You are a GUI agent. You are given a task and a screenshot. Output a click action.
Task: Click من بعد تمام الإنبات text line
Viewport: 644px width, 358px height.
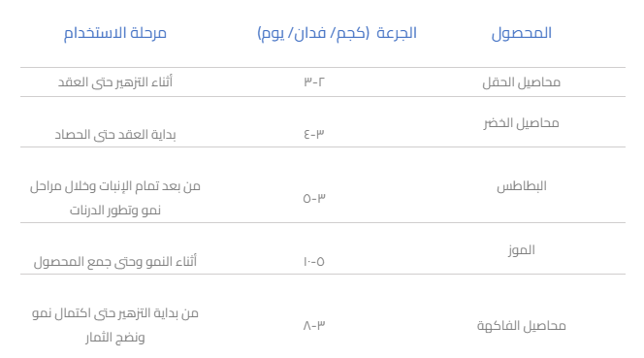pos(115,186)
